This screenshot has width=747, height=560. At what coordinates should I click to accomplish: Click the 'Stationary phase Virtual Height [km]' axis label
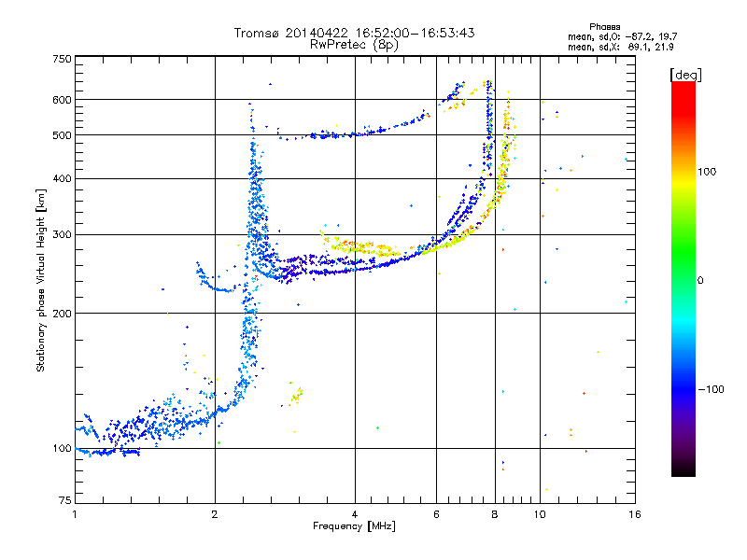click(40, 281)
